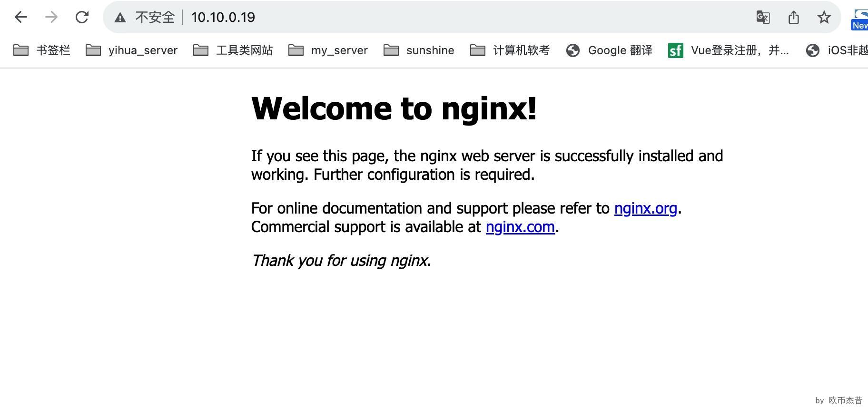Click the extension icon with New badge
The height and width of the screenshot is (410, 868).
click(859, 19)
